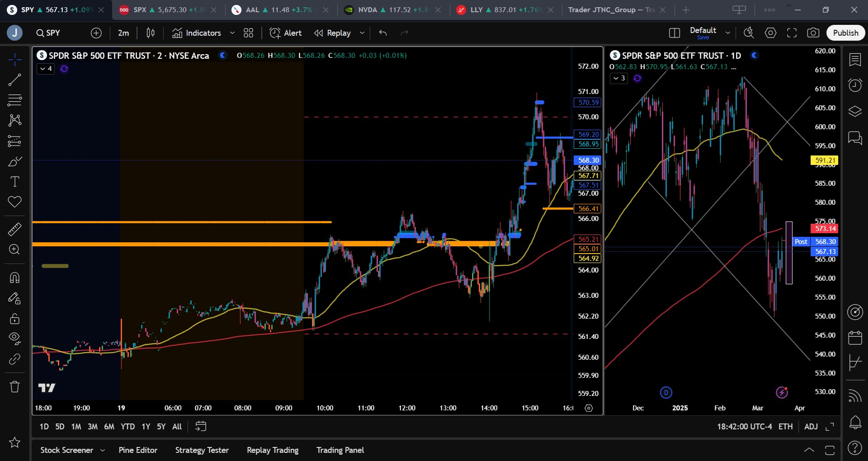Add symbol to compare with plus icon

tap(96, 33)
